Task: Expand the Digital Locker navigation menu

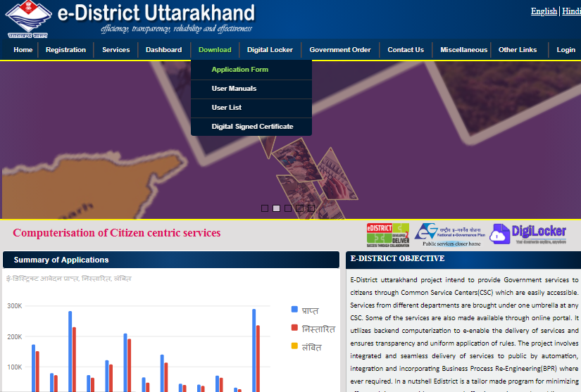Action: [x=270, y=50]
